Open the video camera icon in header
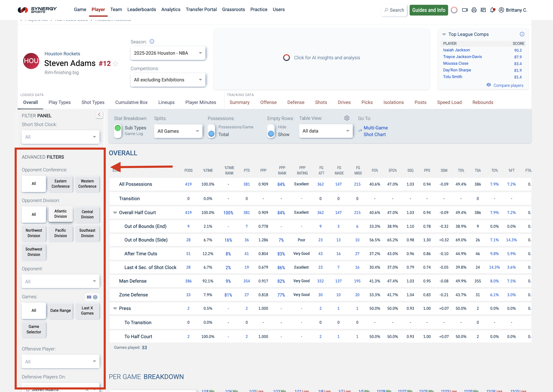Viewport: 553px width, 392px height. pos(465,10)
